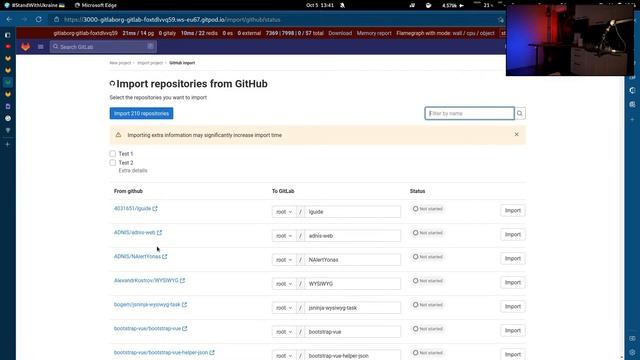The image size is (640, 360).
Task: Open external link icon for 4031651/iguide
Action: point(155,209)
